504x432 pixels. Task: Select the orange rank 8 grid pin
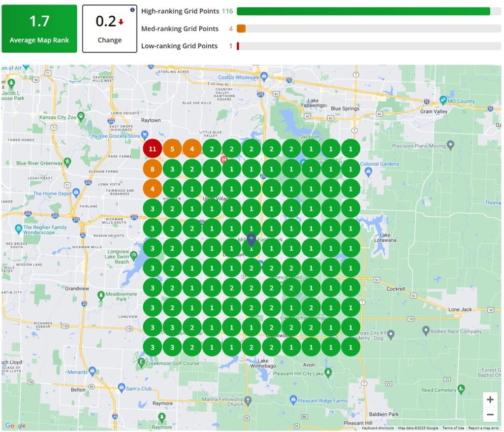[x=153, y=168]
